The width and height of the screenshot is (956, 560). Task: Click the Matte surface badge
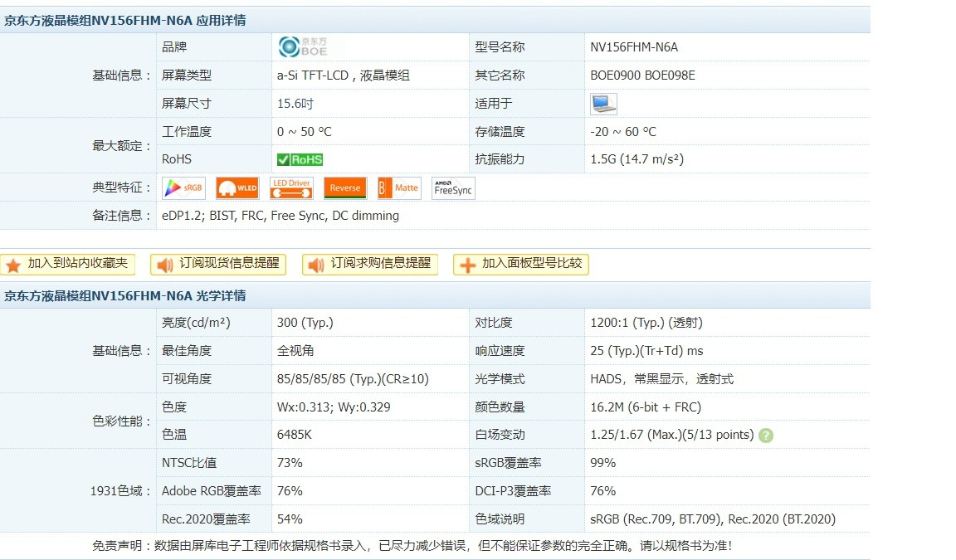point(399,187)
